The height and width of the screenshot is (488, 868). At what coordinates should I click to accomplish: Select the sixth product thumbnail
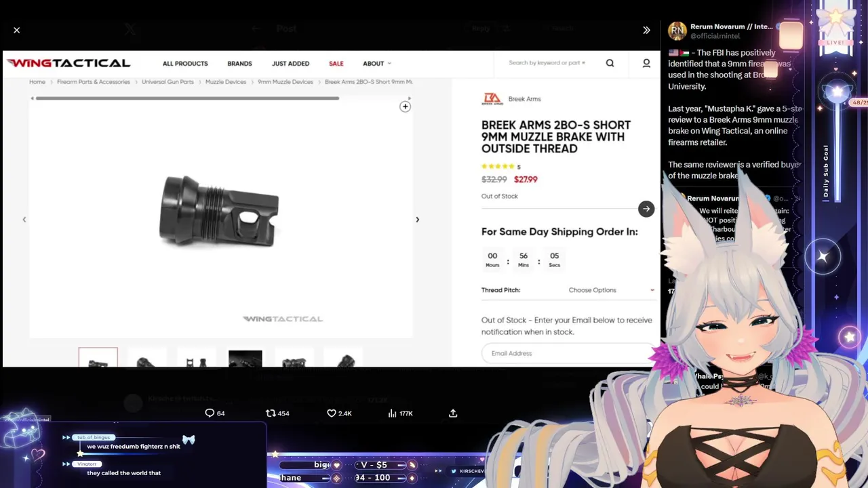(x=343, y=358)
